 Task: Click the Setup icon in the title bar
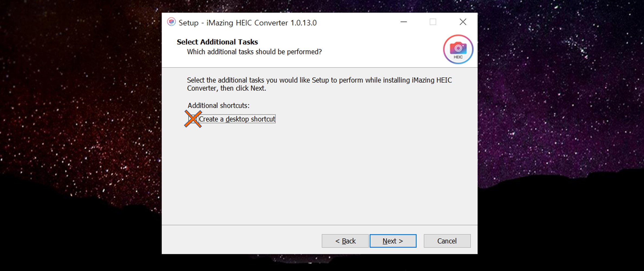pyautogui.click(x=171, y=22)
